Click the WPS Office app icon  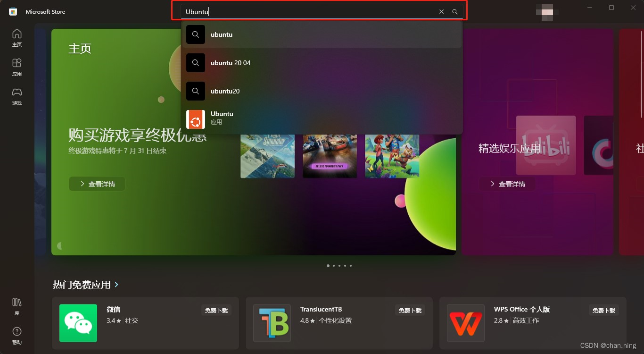[x=466, y=323]
